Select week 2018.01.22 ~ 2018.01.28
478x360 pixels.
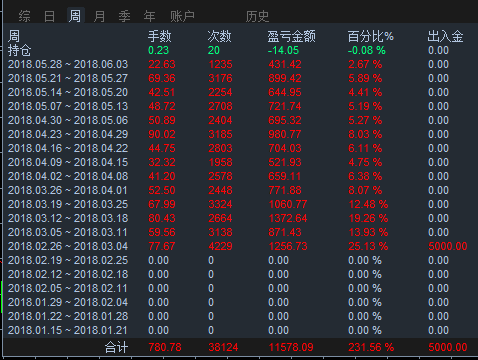point(68,316)
